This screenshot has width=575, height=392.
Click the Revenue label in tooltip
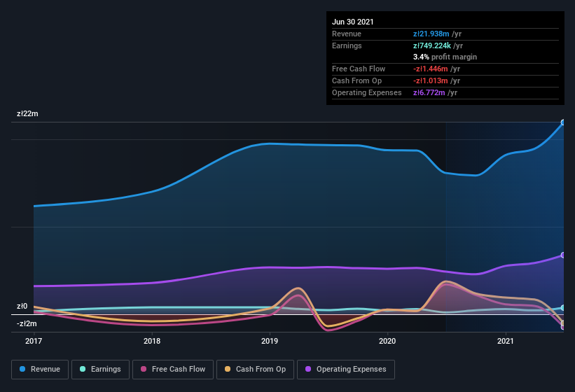[x=347, y=34]
